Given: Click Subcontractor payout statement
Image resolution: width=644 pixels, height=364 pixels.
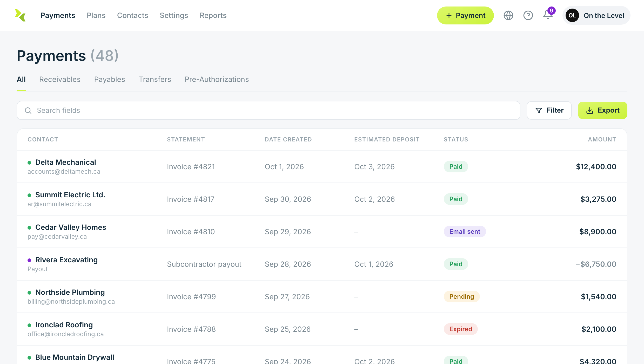Looking at the screenshot, I should [x=204, y=264].
